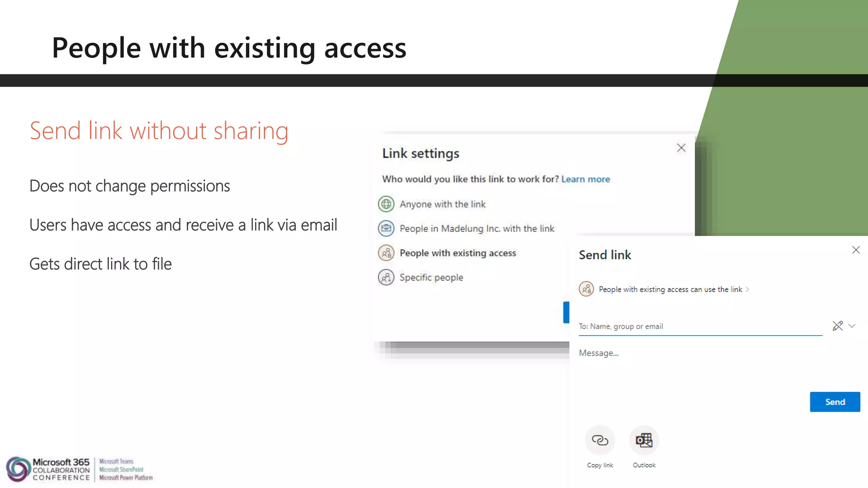Click the 'Copy link' label
The image size is (868, 488).
[x=600, y=465]
